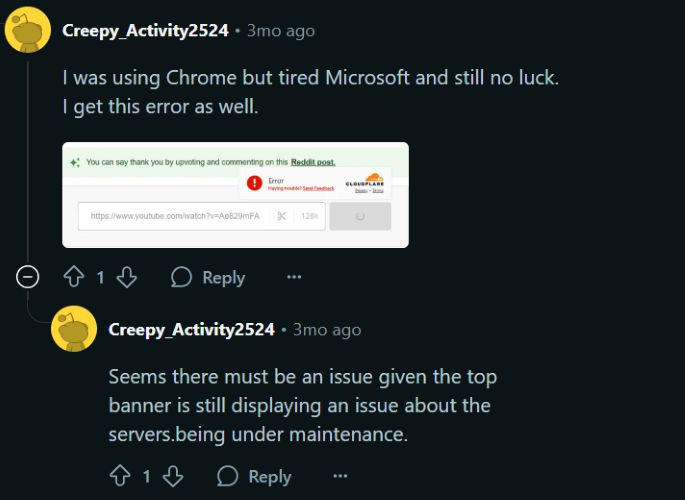Collapse the comment thread with minus button
The width and height of the screenshot is (685, 500).
pos(28,277)
